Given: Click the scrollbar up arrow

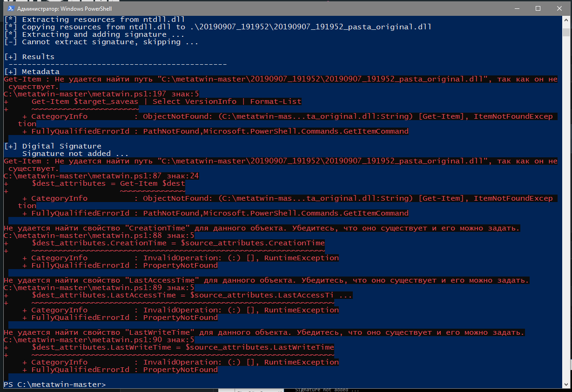Looking at the screenshot, I should coord(565,20).
